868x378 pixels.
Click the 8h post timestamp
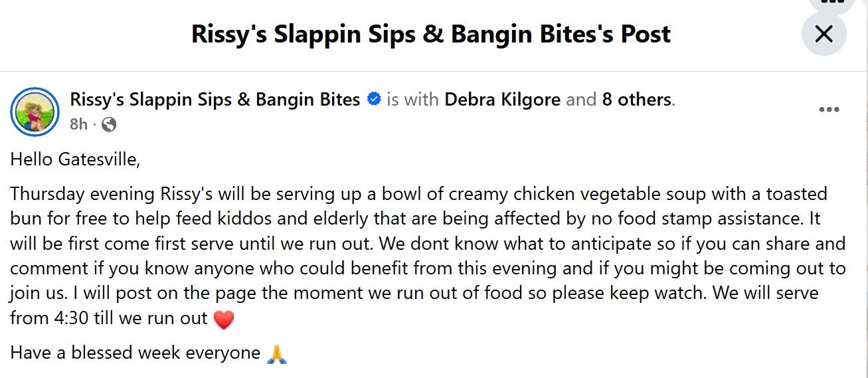click(78, 124)
